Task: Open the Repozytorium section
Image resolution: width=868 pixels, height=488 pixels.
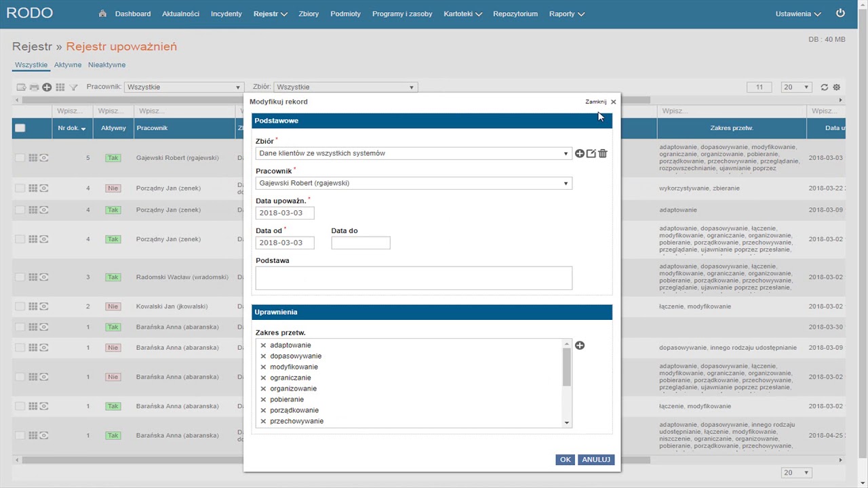Action: point(515,14)
